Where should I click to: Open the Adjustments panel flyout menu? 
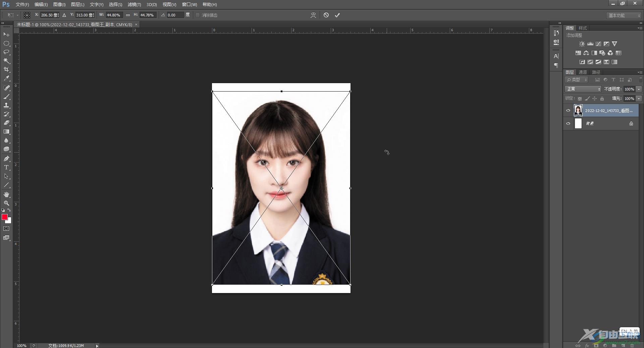click(x=640, y=28)
